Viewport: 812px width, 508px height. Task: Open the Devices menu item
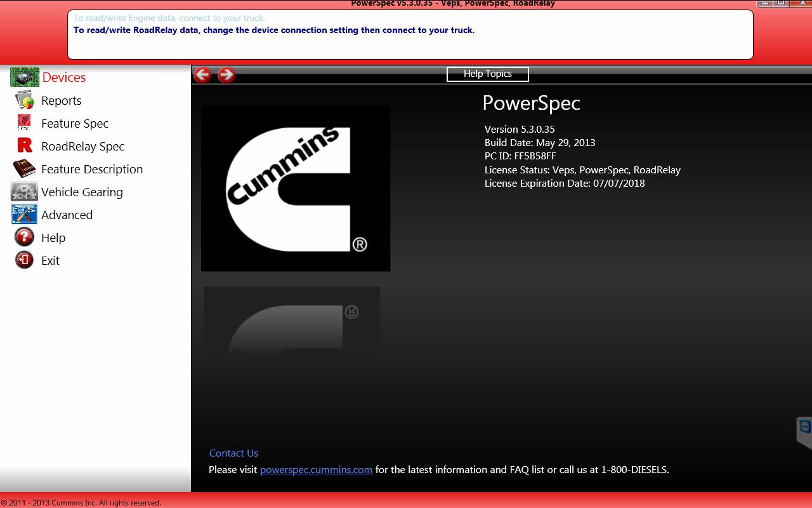tap(64, 77)
